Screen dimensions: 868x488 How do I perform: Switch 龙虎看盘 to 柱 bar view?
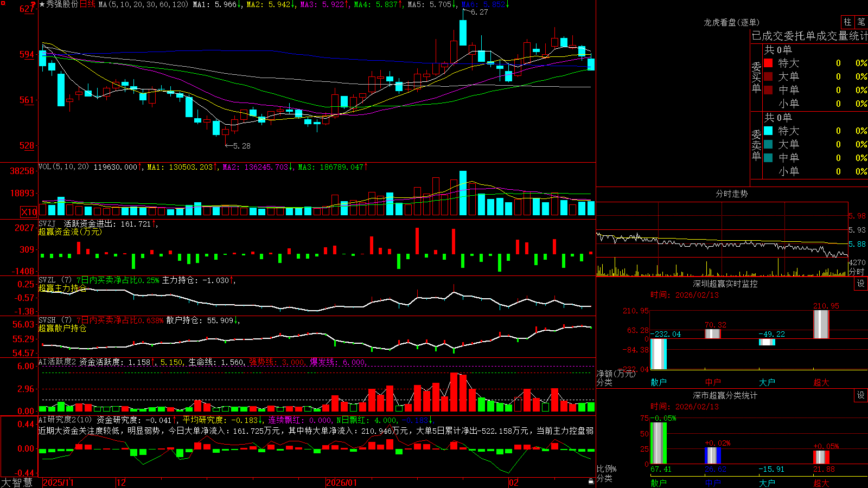[x=847, y=22]
